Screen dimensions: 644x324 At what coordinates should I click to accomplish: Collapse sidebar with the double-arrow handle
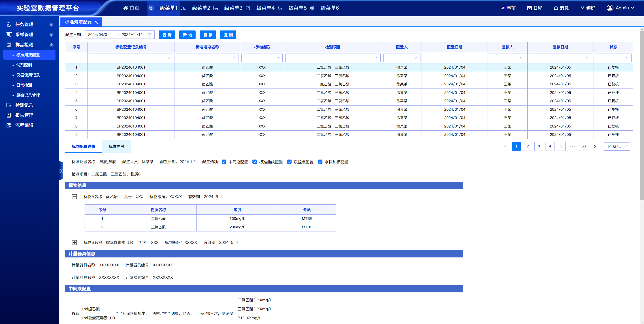61,171
